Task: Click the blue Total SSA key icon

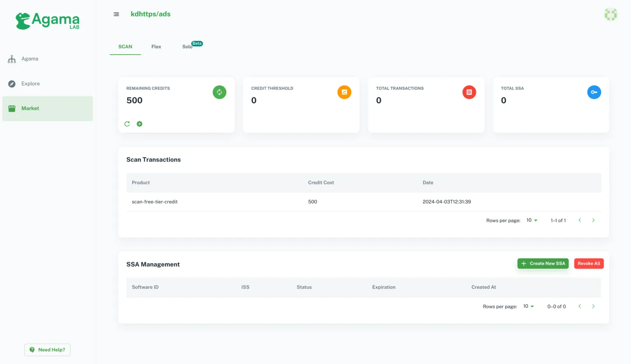Action: pyautogui.click(x=594, y=92)
